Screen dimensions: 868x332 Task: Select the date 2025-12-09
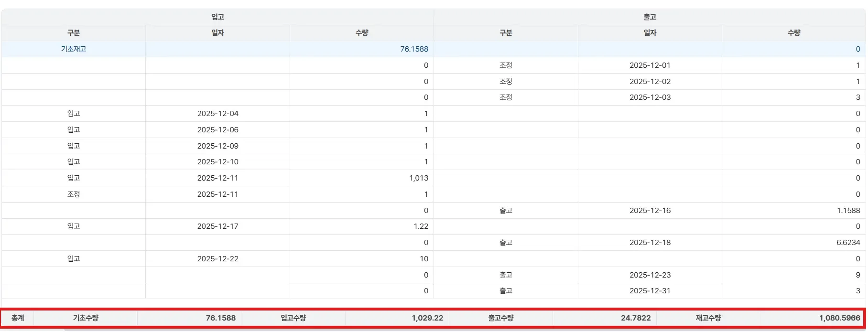[x=218, y=146]
